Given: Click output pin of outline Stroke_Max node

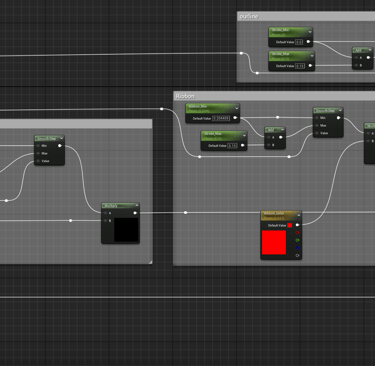Looking at the screenshot, I should click(x=310, y=66).
